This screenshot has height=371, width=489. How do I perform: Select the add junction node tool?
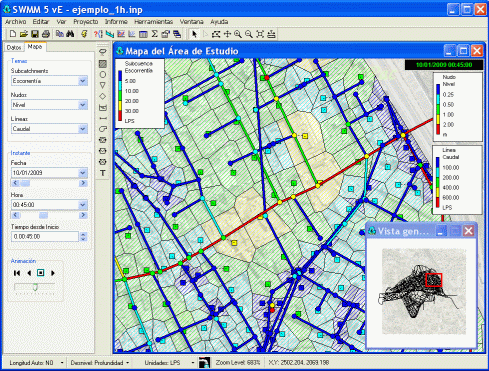click(103, 74)
